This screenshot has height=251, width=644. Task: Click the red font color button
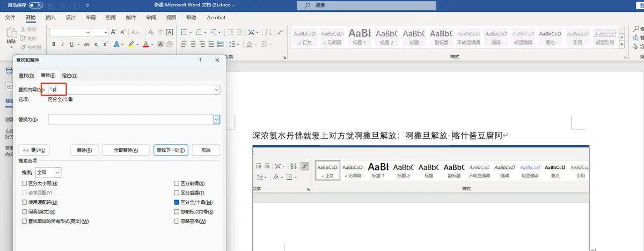tap(146, 44)
